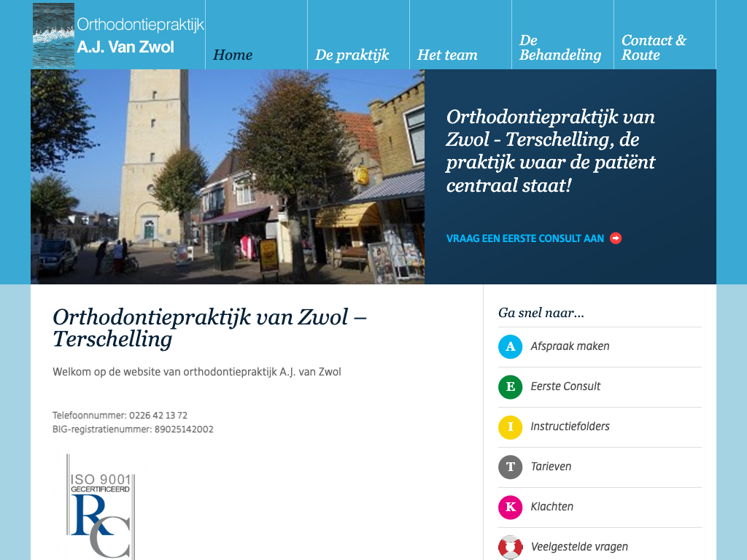Click the practice logo image in header

[53, 34]
